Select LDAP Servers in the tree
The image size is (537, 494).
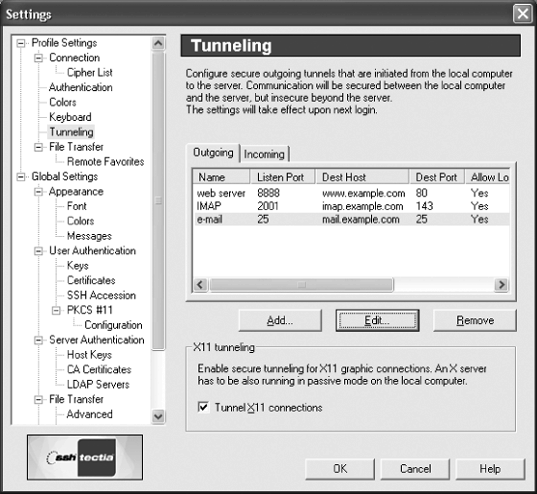(98, 385)
